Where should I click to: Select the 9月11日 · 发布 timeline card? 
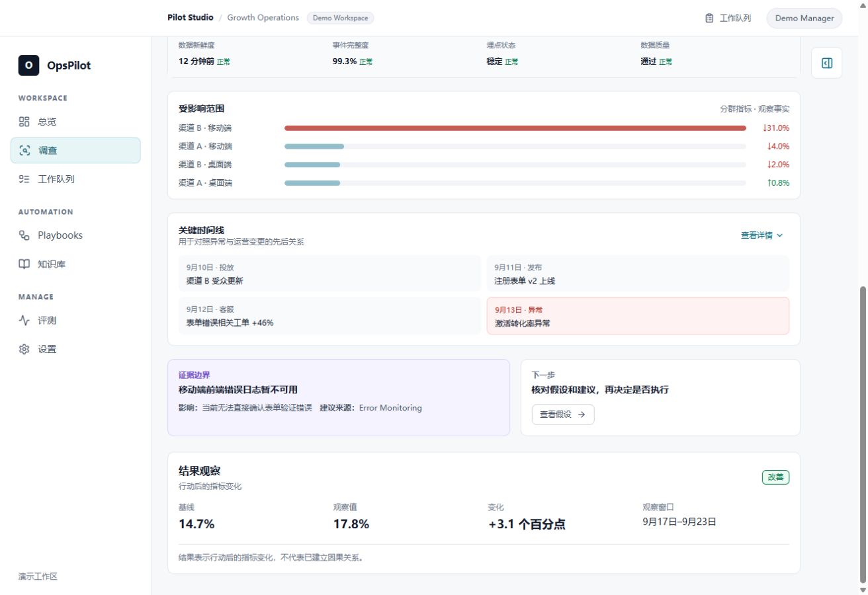638,274
